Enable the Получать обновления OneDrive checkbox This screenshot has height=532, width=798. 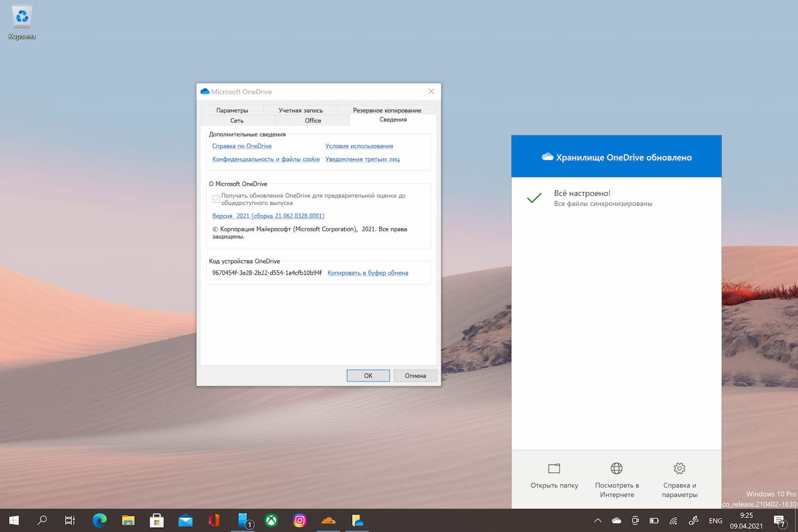216,198
